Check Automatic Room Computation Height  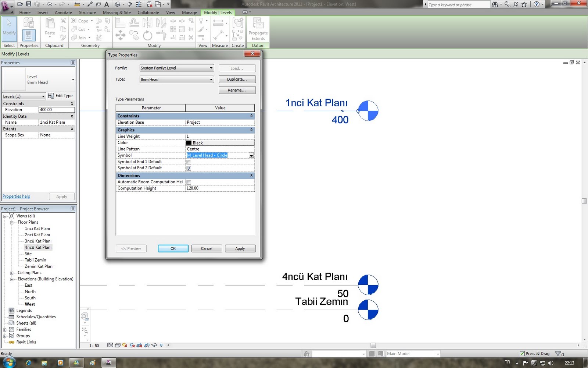pyautogui.click(x=189, y=182)
